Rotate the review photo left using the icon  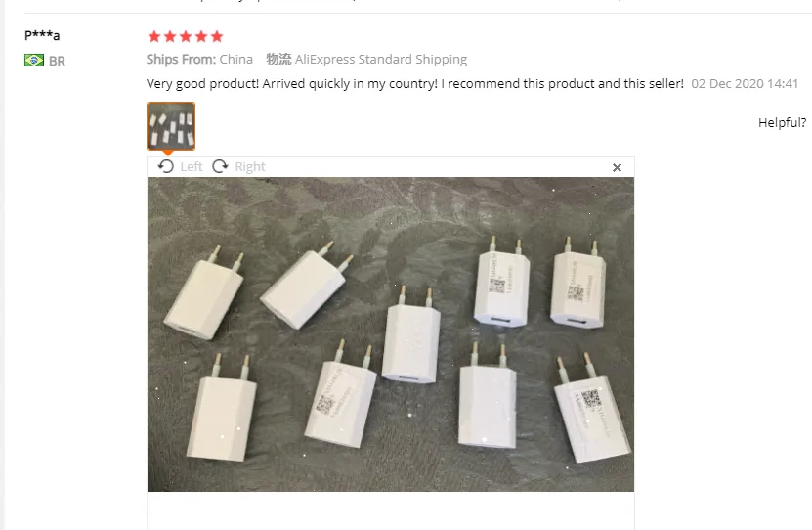(x=166, y=166)
